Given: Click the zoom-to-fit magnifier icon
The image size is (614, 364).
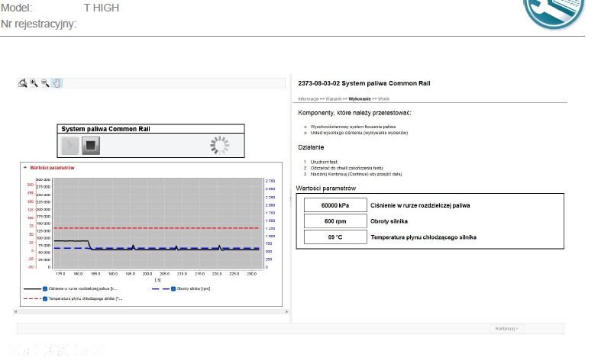Looking at the screenshot, I should tap(23, 83).
